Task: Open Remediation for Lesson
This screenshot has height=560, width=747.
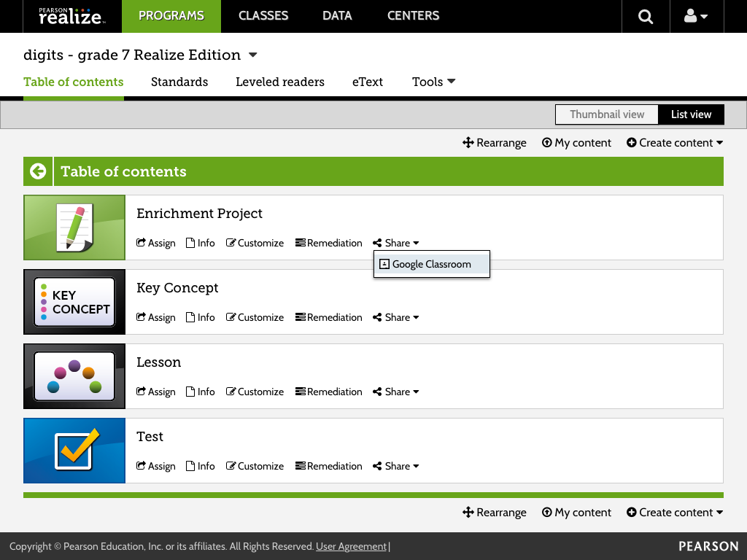Action: point(329,392)
